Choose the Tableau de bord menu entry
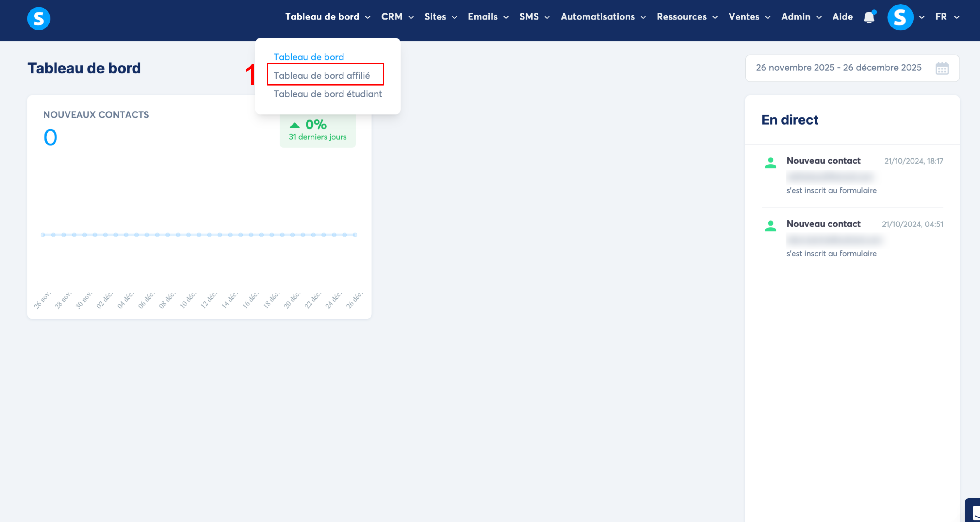 308,57
